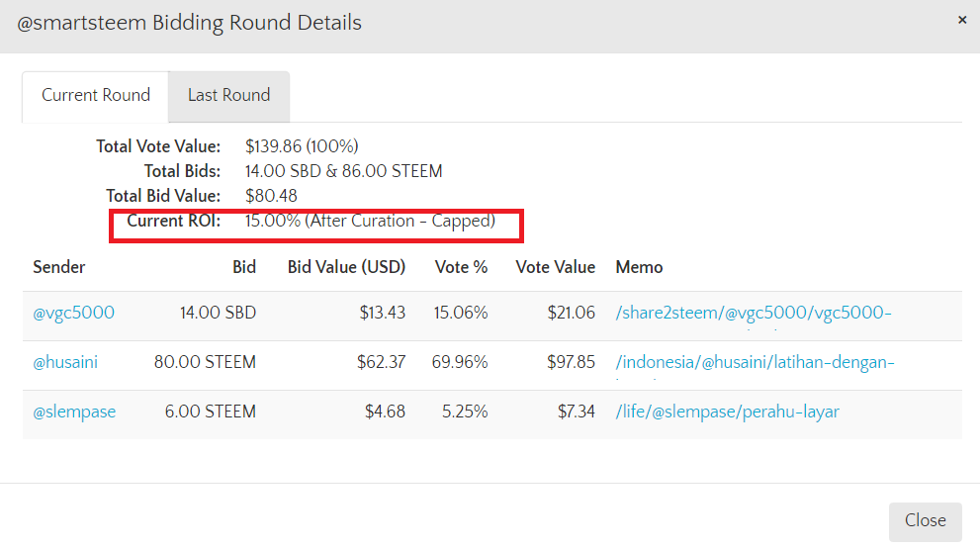Open the perahu-layar memo link
Viewport: 980px width, 550px height.
click(x=727, y=412)
